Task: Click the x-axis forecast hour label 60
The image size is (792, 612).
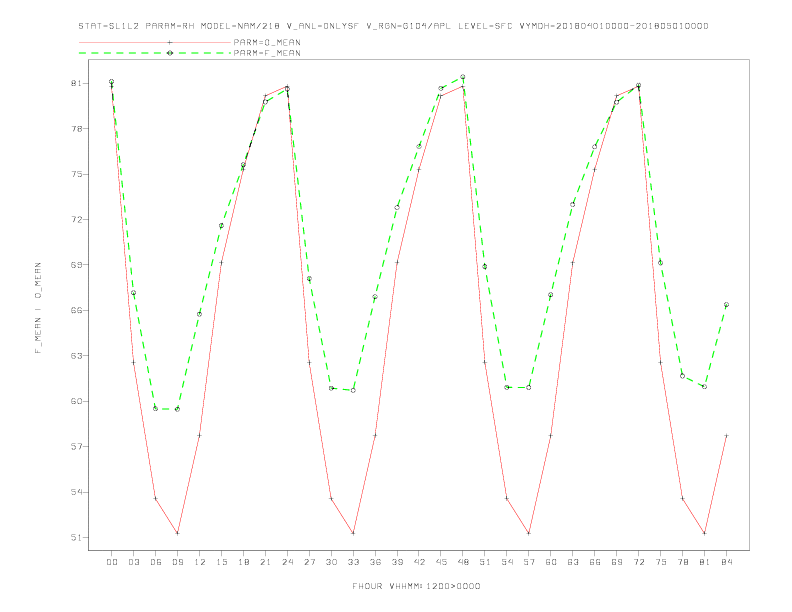Action: [x=551, y=562]
